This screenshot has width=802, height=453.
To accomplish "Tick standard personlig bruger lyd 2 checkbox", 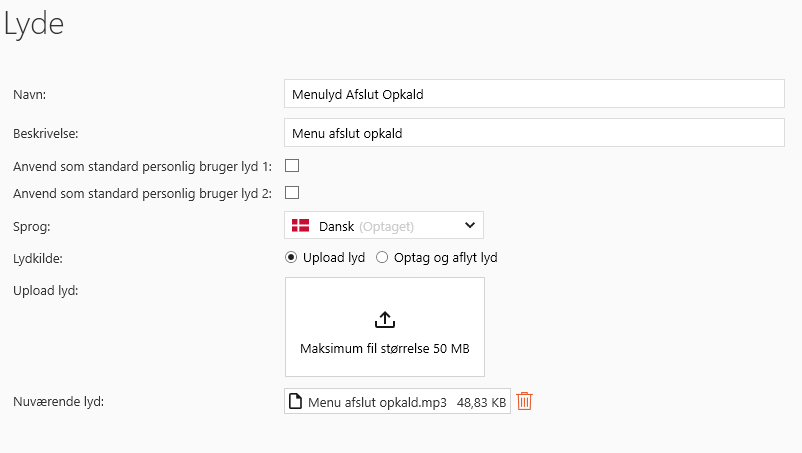I will pos(293,192).
